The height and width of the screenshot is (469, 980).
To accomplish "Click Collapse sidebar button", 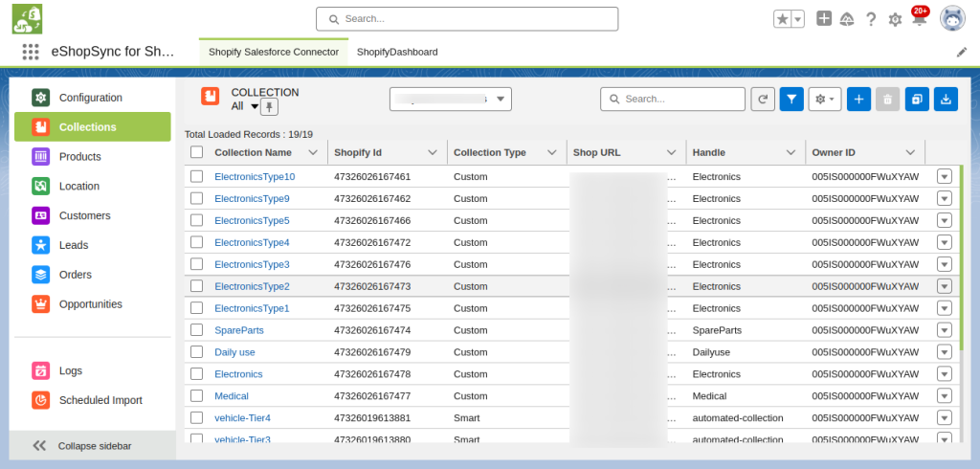I will click(x=93, y=446).
